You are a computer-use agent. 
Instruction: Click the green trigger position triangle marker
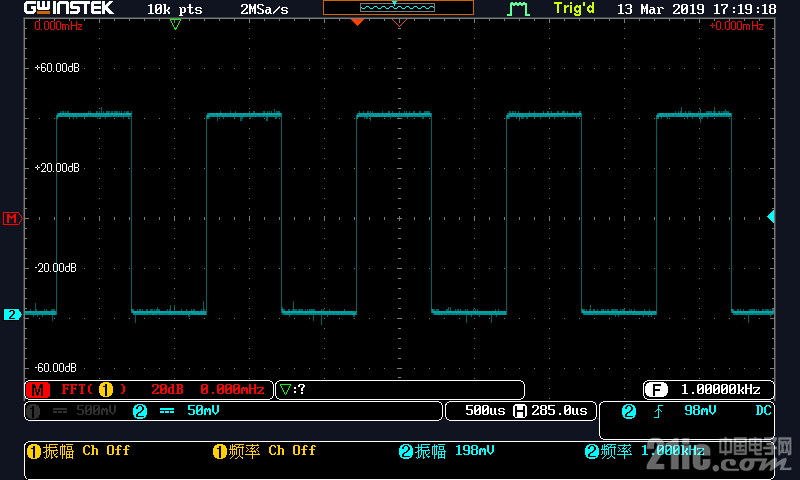tap(175, 24)
